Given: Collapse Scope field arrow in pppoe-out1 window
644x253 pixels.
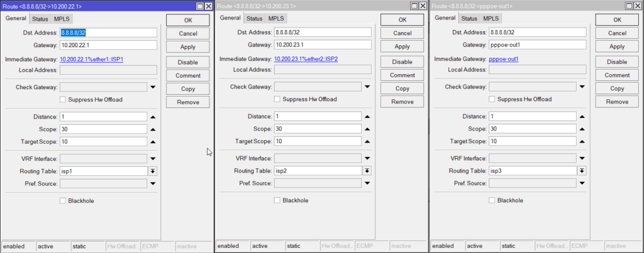Looking at the screenshot, I should click(582, 129).
